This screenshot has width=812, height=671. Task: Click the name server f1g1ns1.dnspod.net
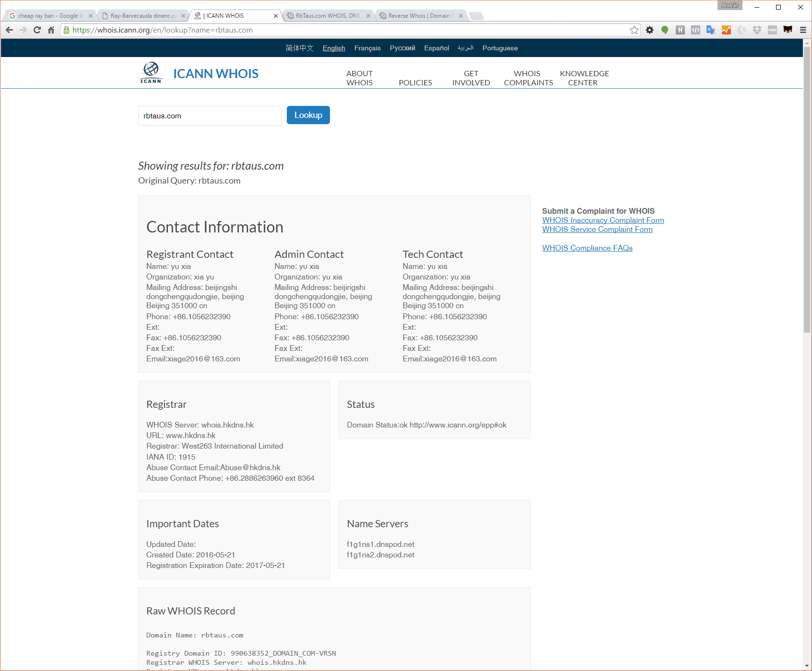[x=380, y=544]
